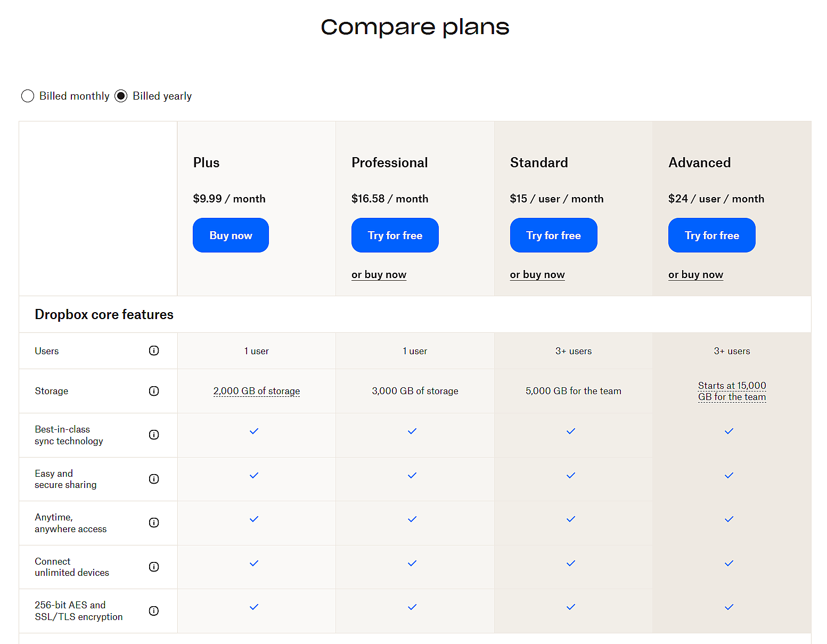Start free trial of the Standard plan
Viewport: 827px width, 644px height.
pos(553,235)
